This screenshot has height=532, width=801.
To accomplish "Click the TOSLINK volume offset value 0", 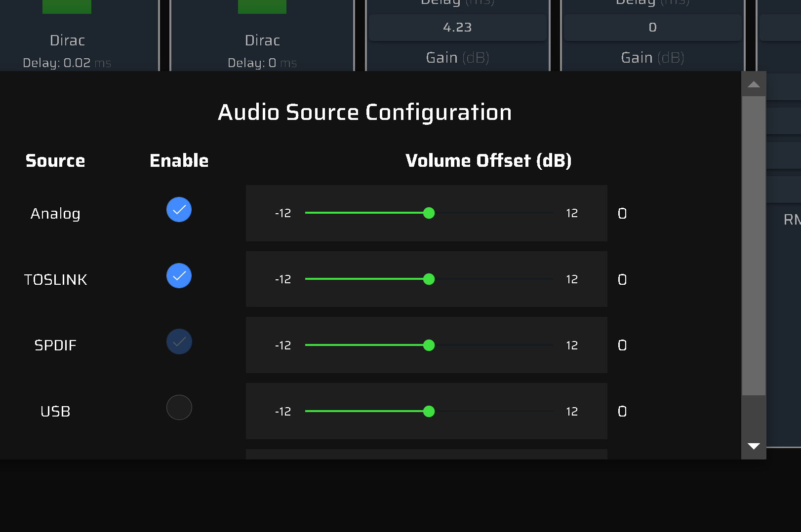I will tap(622, 280).
